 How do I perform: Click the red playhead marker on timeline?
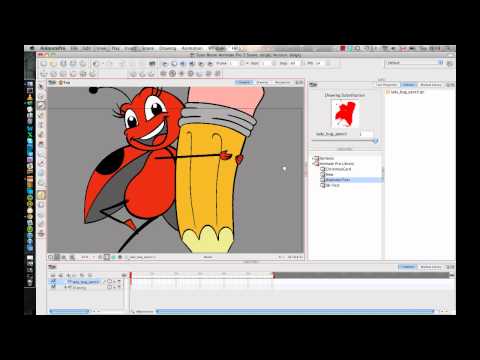coord(131,275)
